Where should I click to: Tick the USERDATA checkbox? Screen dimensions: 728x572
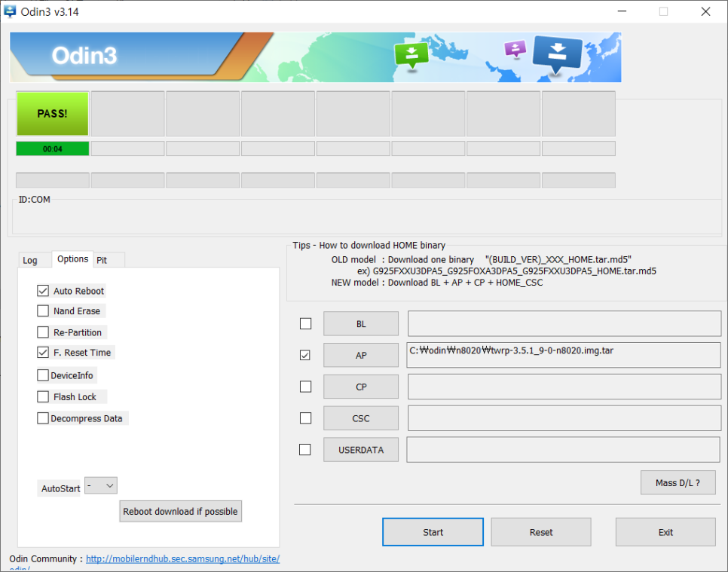tap(305, 449)
